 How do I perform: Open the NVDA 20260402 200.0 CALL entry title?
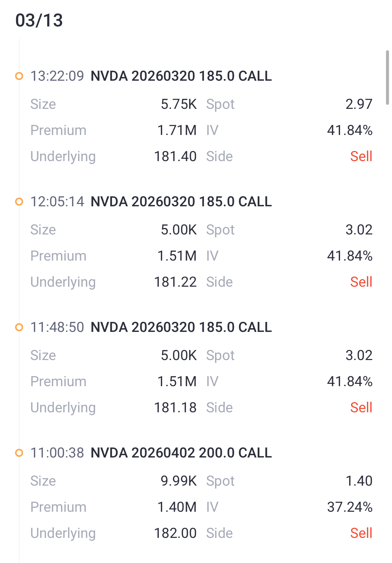click(181, 453)
